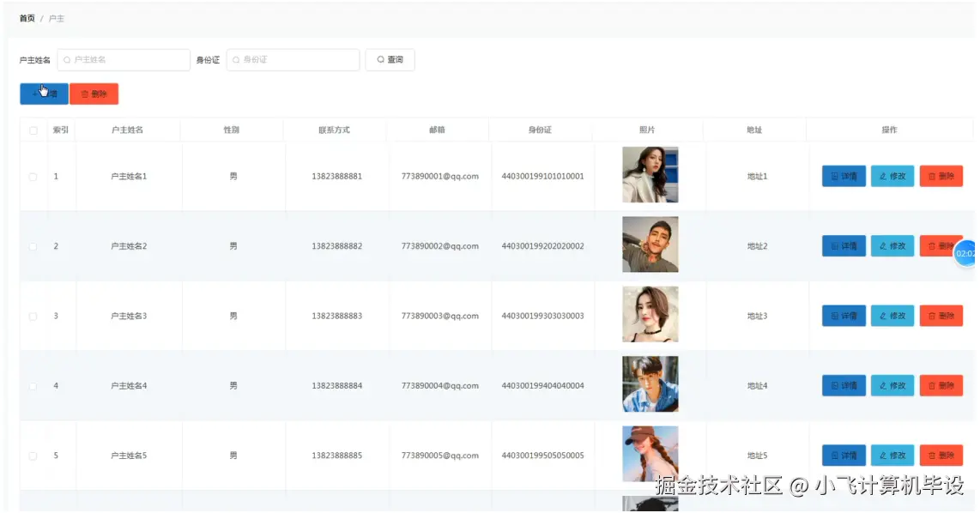The width and height of the screenshot is (980, 513).
Task: Toggle the select-all checkbox in table header
Action: tap(33, 130)
